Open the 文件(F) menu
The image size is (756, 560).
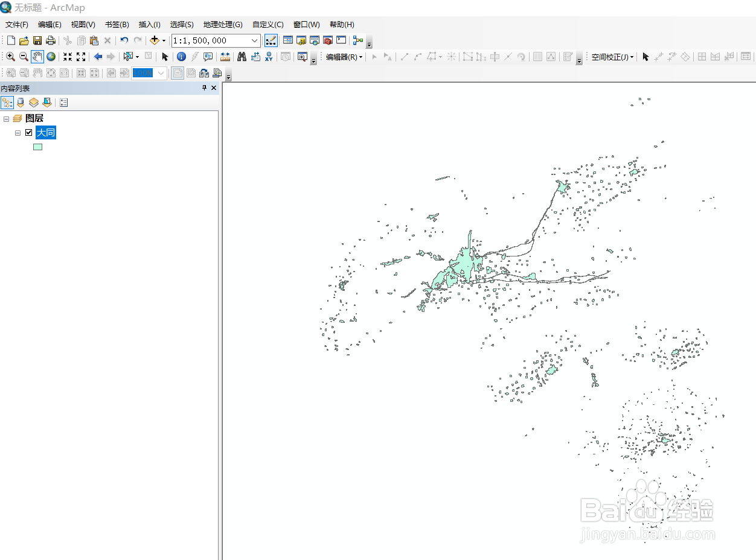coord(17,25)
